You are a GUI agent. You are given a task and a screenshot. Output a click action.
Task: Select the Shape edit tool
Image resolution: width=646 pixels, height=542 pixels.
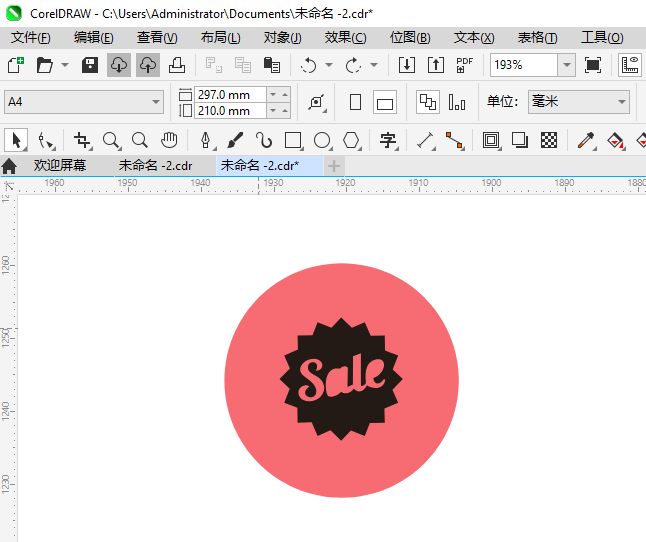(x=46, y=140)
